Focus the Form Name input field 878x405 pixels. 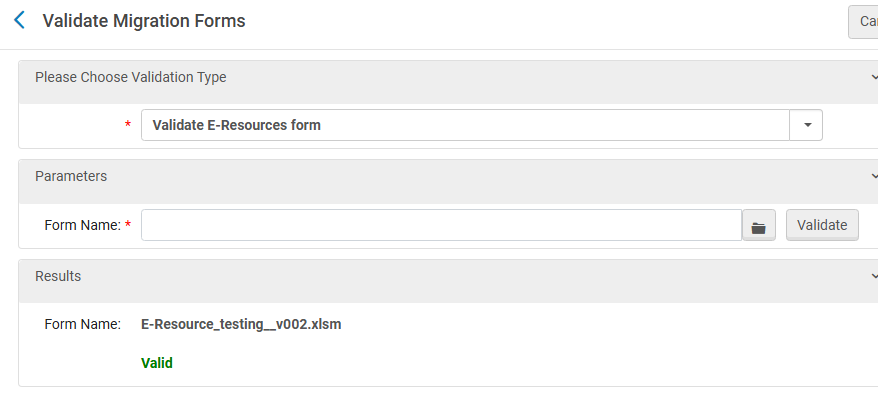(x=441, y=226)
